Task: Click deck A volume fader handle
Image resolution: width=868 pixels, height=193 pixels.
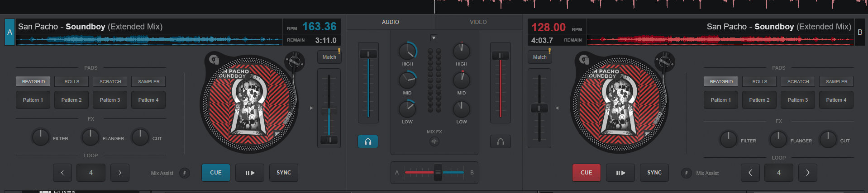Action: [x=368, y=54]
